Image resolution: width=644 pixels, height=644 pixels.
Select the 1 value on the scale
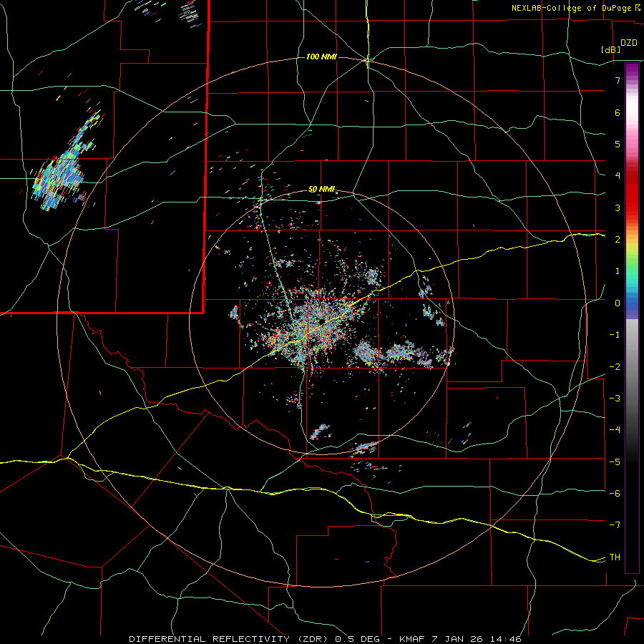[x=618, y=271]
